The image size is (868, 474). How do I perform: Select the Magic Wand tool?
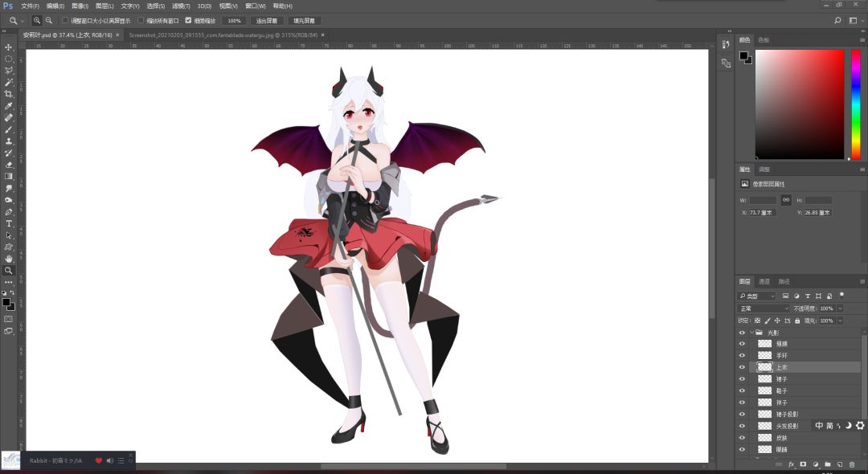click(x=8, y=83)
